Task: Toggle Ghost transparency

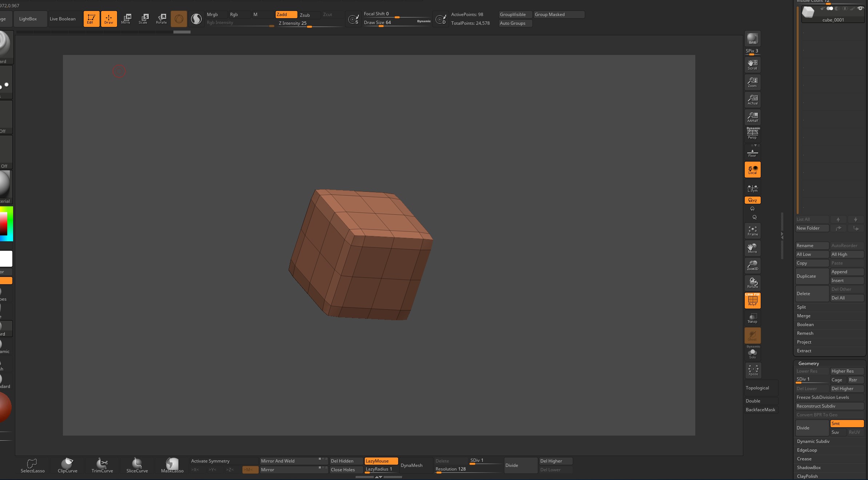Action: coord(752,336)
